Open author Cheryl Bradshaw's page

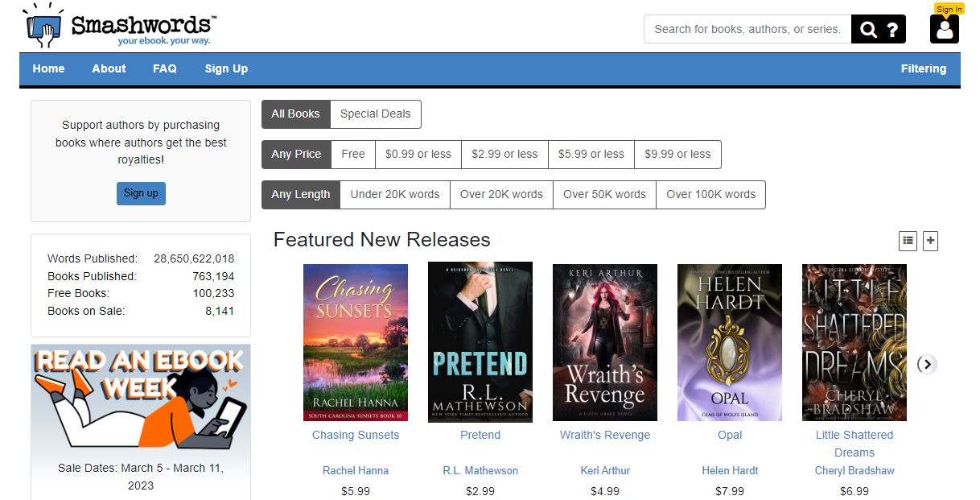854,471
